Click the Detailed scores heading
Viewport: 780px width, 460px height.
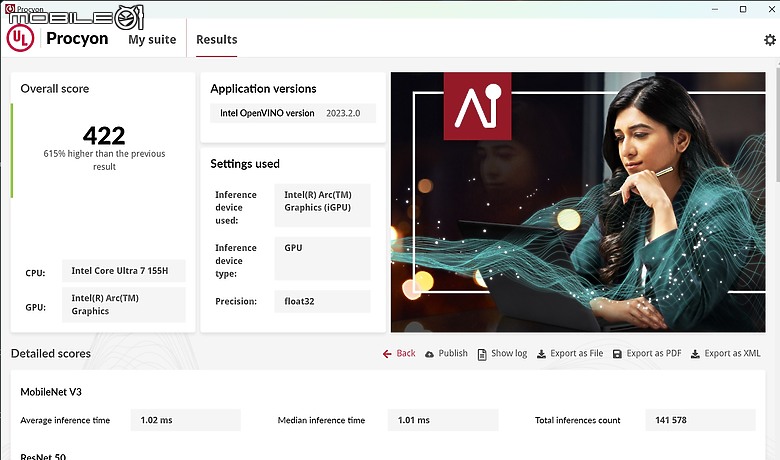click(x=51, y=354)
